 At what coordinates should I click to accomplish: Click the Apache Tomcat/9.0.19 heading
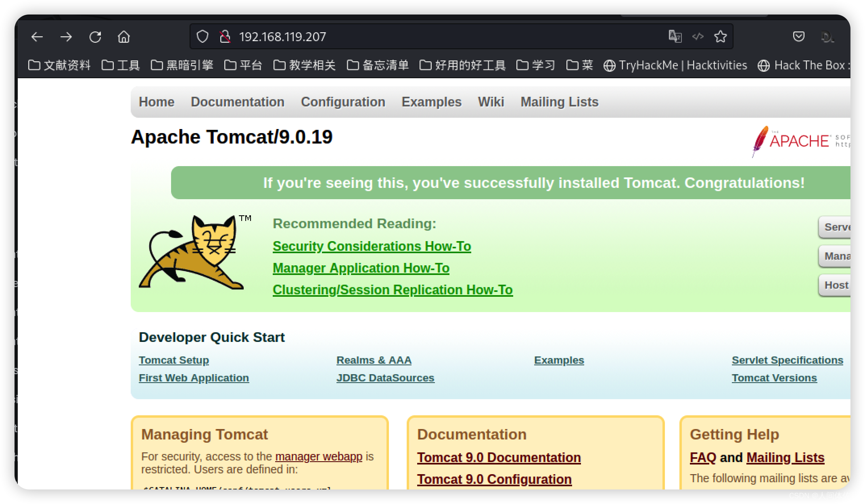232,137
